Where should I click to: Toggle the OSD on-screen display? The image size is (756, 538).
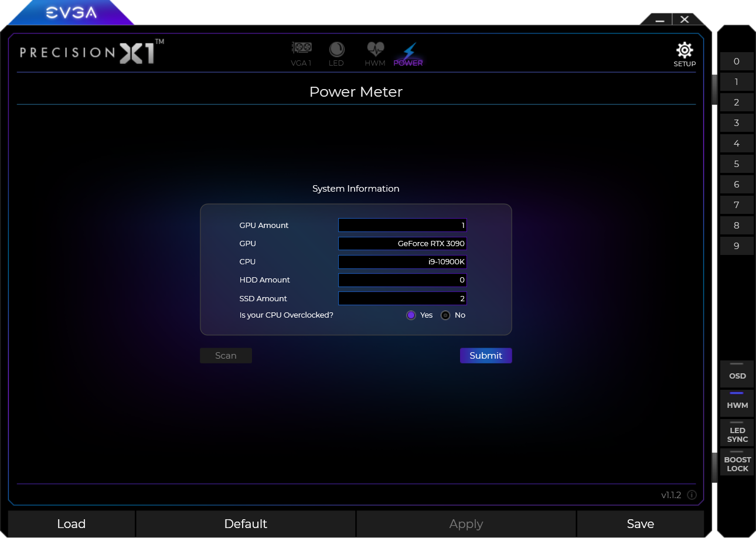(737, 373)
